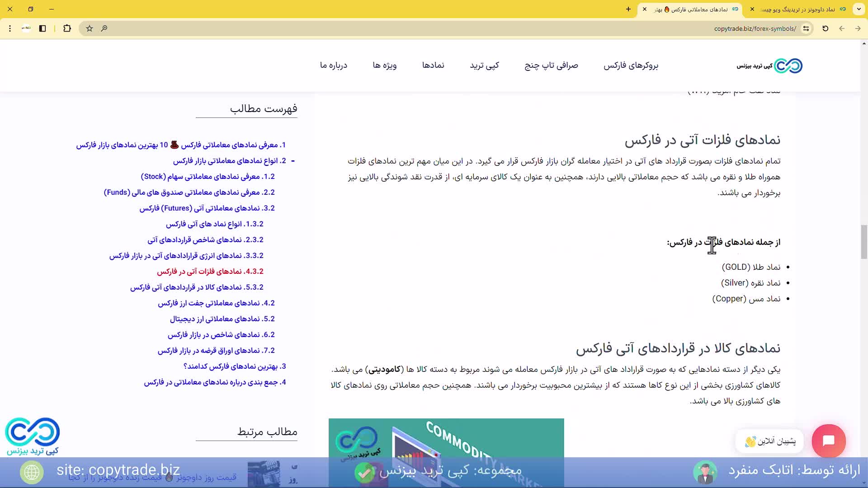Collapse section 2 in table of contents
Screen dimensions: 868x488
[293, 161]
